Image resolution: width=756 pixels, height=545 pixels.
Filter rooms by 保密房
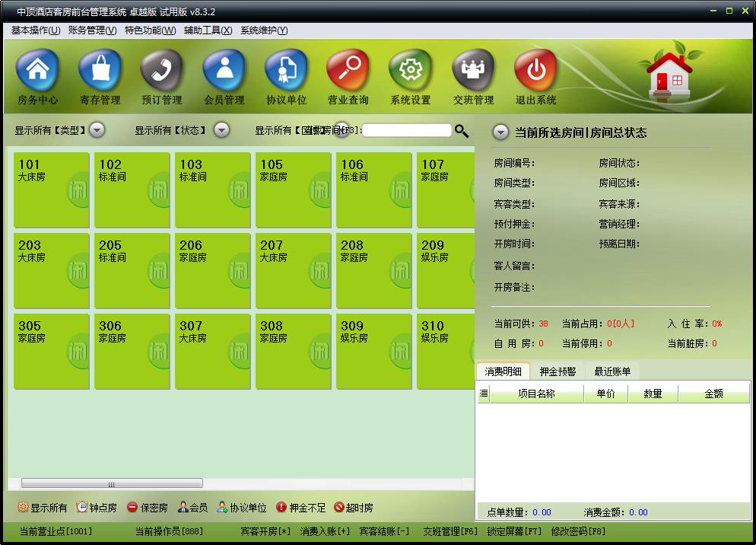[147, 508]
